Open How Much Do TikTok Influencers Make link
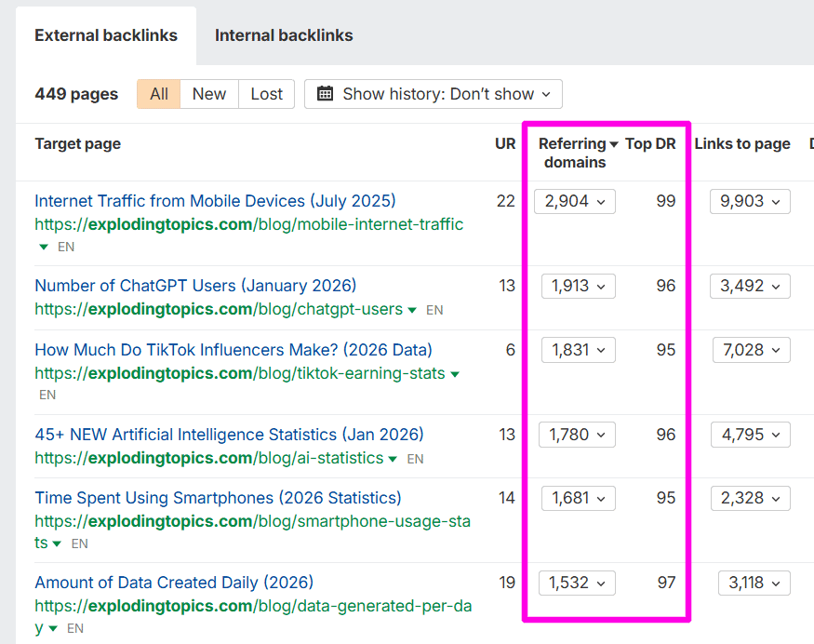The image size is (814, 644). [234, 350]
